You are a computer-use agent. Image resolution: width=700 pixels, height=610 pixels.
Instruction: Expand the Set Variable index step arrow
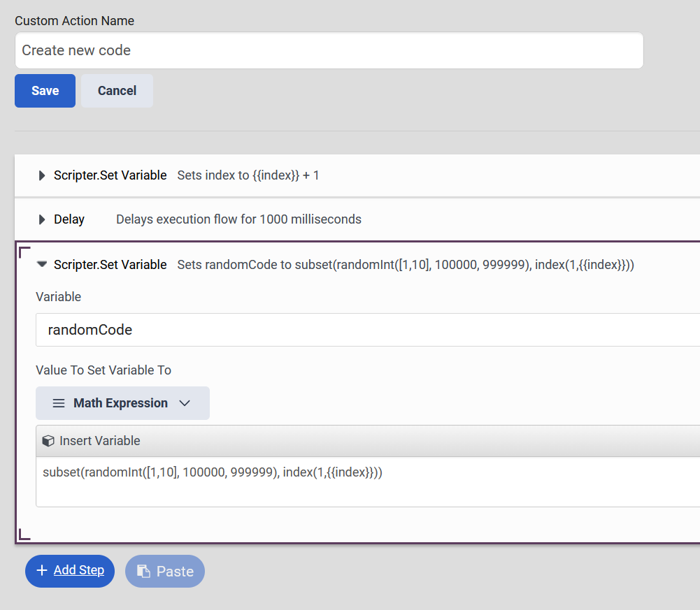click(x=42, y=175)
